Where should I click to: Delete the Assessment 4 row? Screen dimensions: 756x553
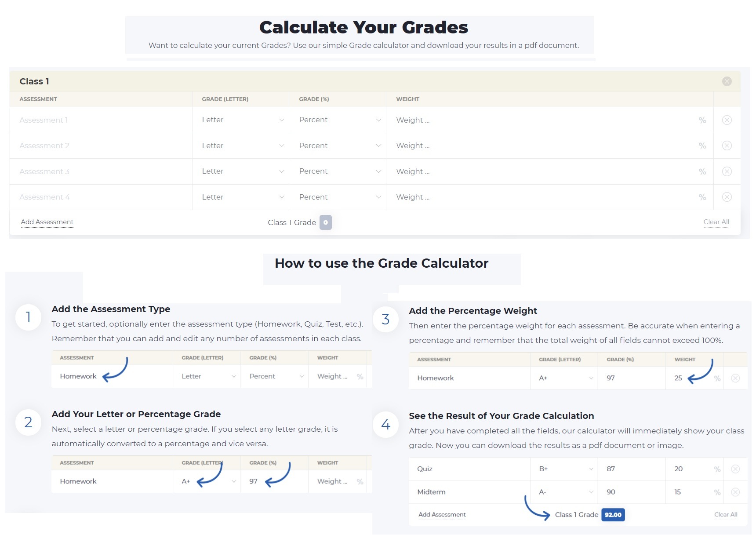pos(727,197)
